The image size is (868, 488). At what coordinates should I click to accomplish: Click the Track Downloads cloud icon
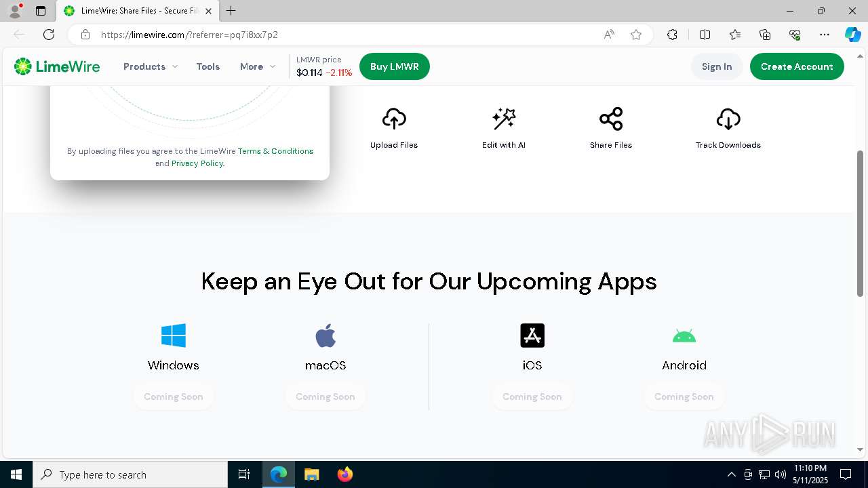click(x=728, y=119)
